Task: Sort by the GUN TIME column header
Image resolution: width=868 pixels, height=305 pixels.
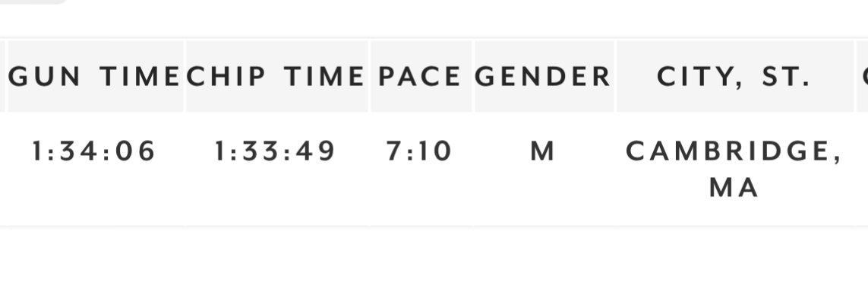Action: point(95,77)
